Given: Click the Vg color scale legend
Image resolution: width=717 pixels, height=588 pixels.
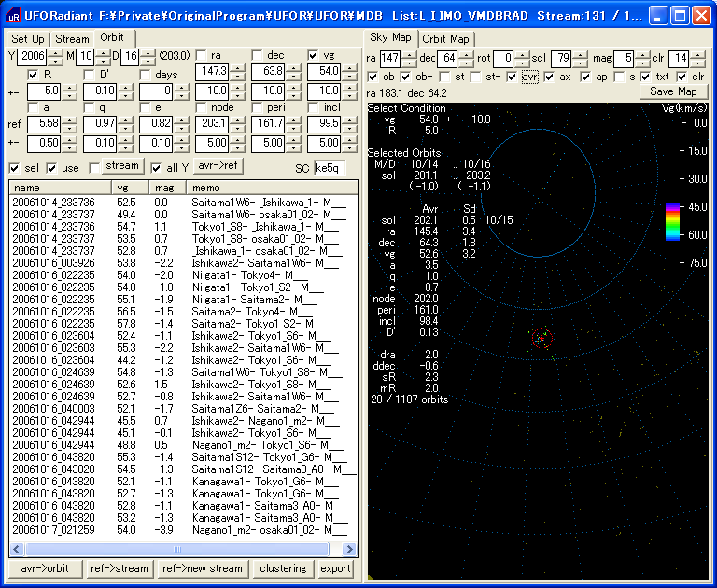Looking at the screenshot, I should [x=674, y=221].
